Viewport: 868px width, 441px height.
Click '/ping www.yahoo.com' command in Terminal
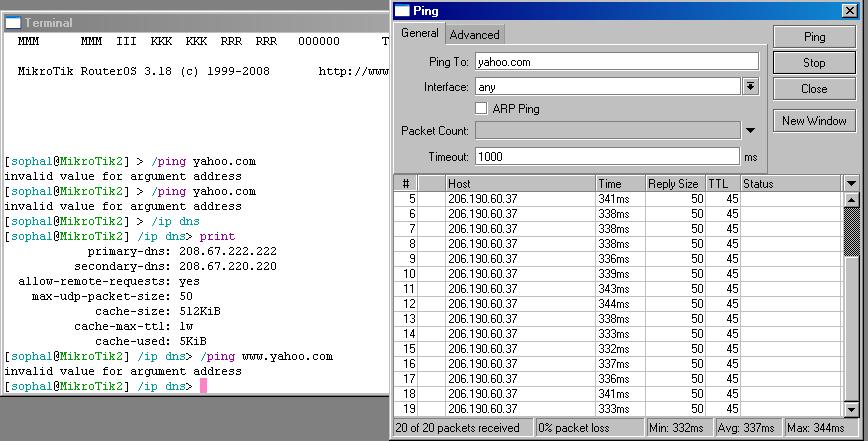tap(266, 356)
